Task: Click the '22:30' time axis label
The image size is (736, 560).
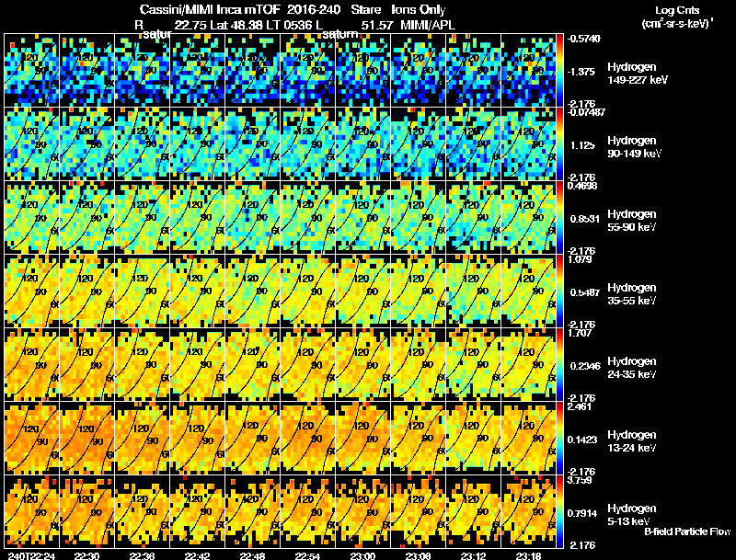Action: (86, 555)
